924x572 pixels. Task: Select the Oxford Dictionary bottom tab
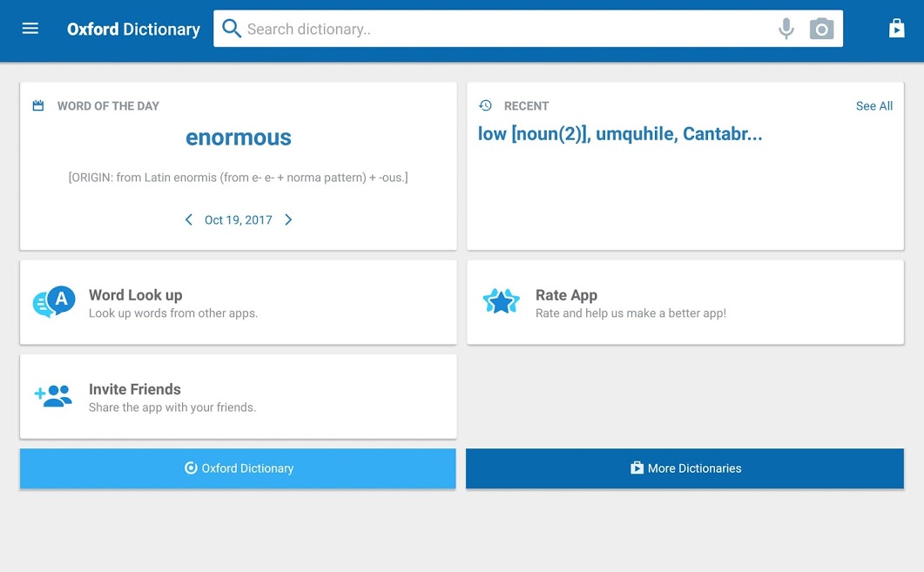coord(238,468)
